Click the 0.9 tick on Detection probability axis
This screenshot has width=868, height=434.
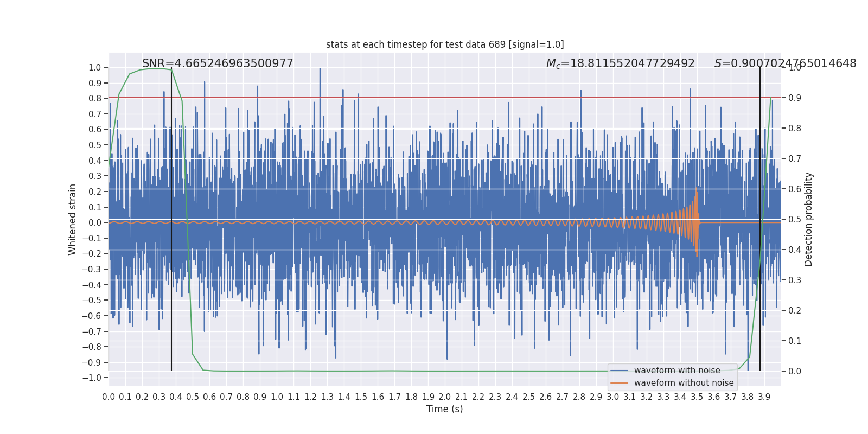tap(795, 98)
